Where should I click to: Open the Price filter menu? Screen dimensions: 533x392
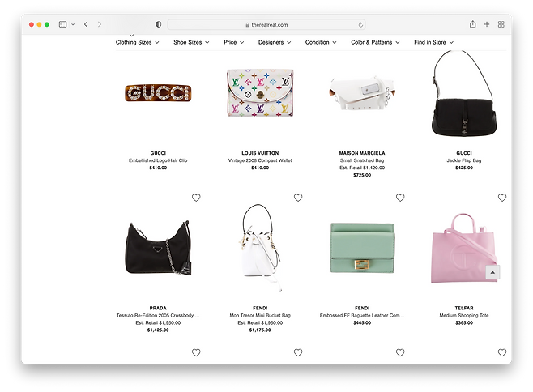point(234,42)
